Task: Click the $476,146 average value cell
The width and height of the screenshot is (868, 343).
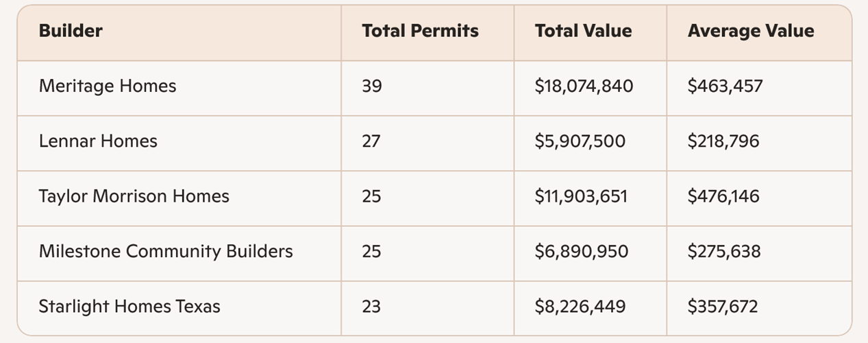Action: pyautogui.click(x=723, y=196)
